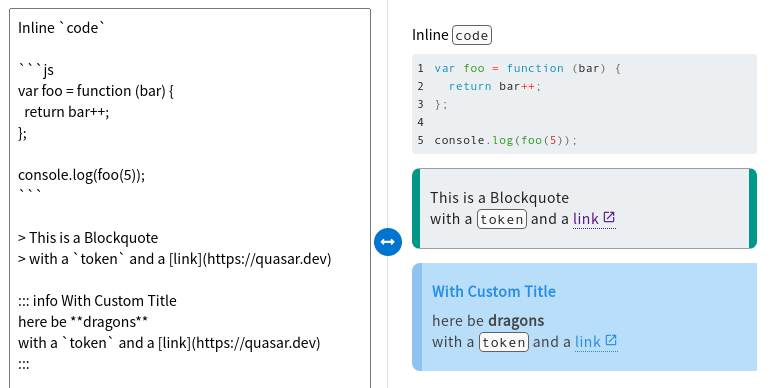Click 'return bar++;' in the preview code block
Image resolution: width=771 pixels, height=388 pixels.
(495, 87)
